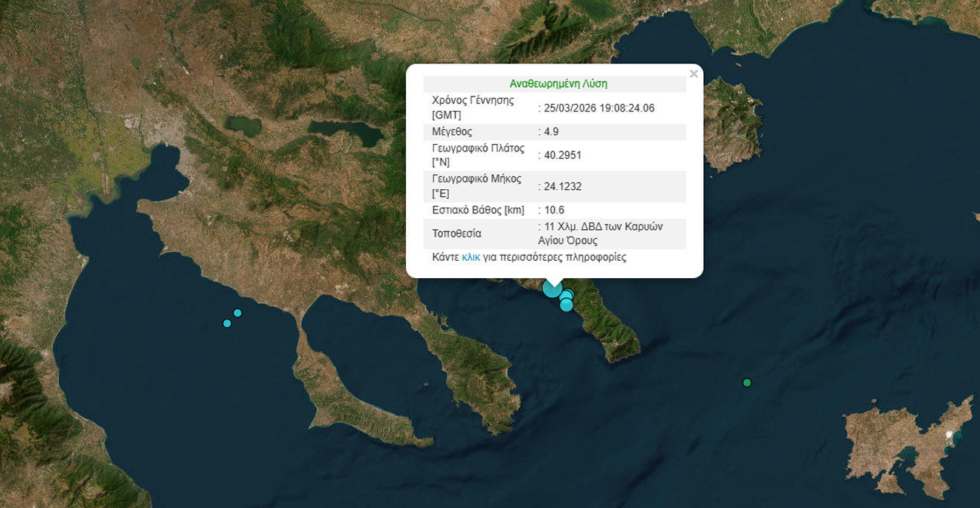980x508 pixels.
Task: Open the 'κλικ' link for more information
Action: pyautogui.click(x=471, y=257)
